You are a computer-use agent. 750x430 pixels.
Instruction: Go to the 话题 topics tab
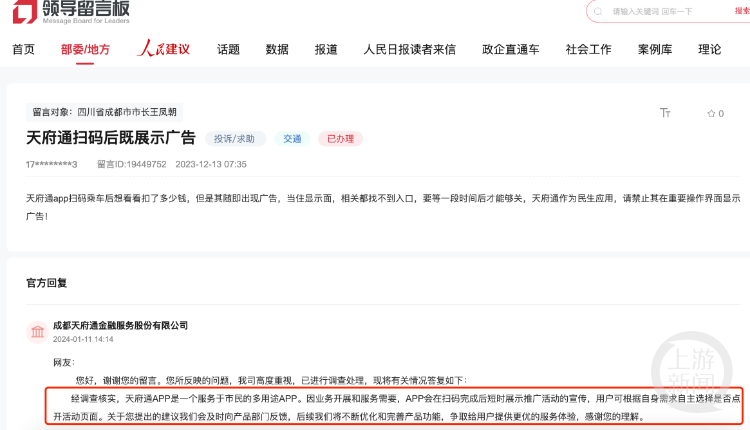pos(228,49)
